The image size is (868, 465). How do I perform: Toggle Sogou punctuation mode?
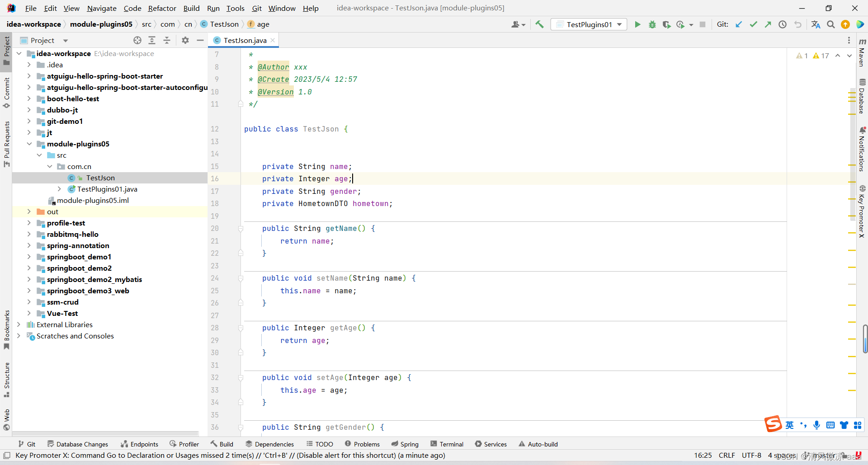803,425
